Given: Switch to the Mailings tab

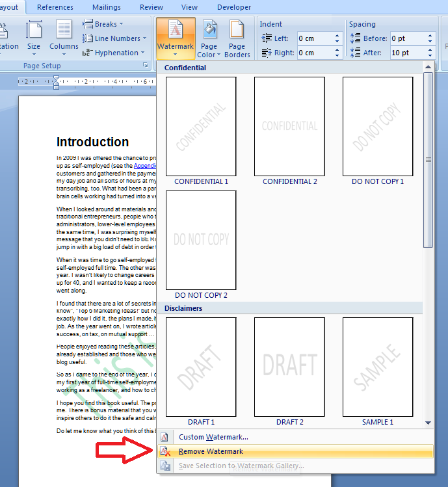Looking at the screenshot, I should tap(106, 7).
